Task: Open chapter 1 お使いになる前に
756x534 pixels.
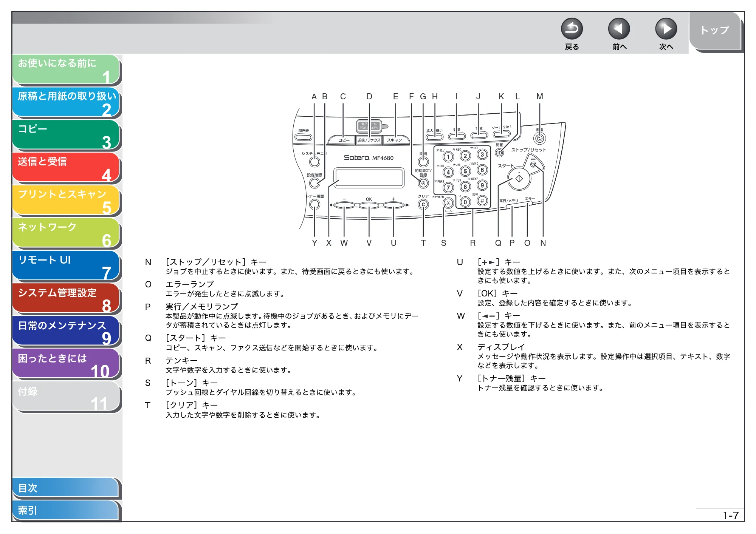Action: pos(66,69)
